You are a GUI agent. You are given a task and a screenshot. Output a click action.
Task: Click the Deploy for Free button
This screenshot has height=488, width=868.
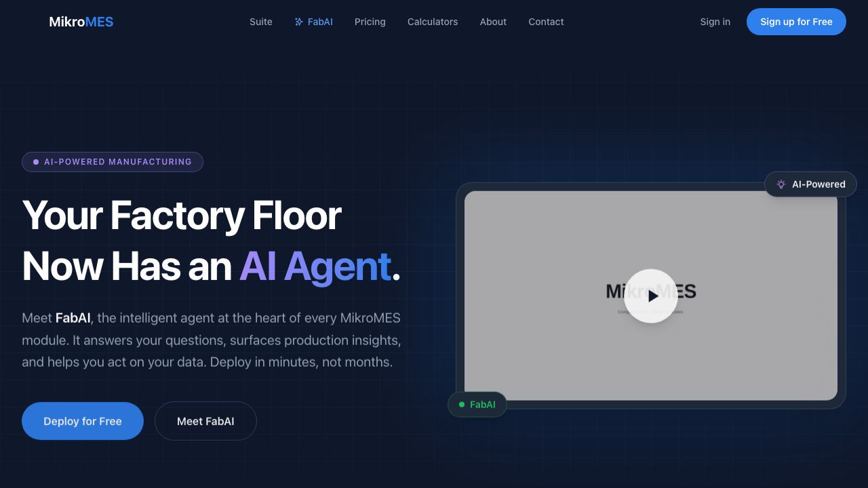coord(83,421)
